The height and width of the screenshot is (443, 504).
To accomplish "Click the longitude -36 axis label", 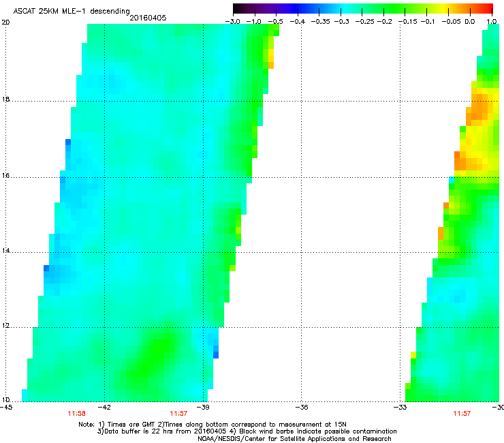I will click(302, 408).
